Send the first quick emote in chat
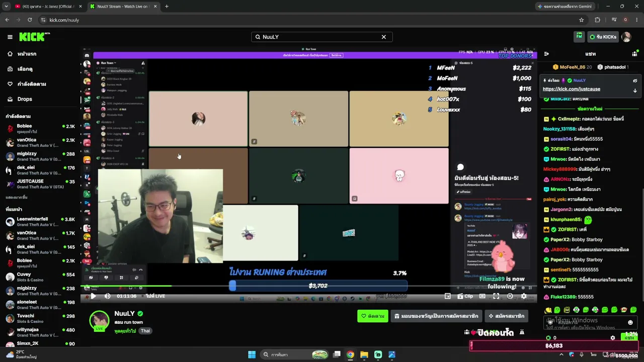644x362 pixels. tap(548, 310)
